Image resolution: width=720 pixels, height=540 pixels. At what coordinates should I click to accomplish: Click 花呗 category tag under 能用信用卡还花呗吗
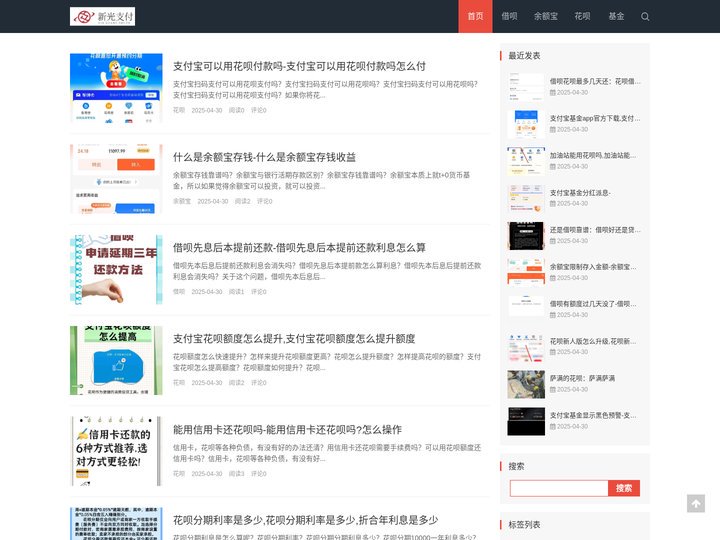(x=179, y=473)
